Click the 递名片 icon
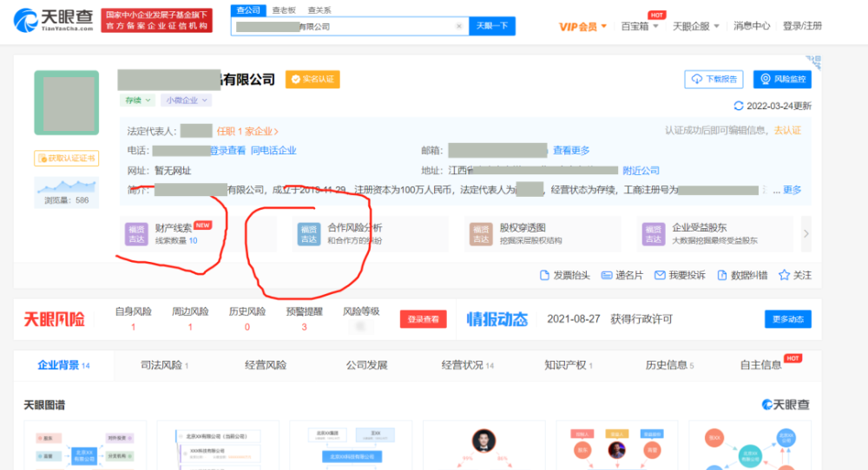868x470 pixels. click(x=607, y=276)
